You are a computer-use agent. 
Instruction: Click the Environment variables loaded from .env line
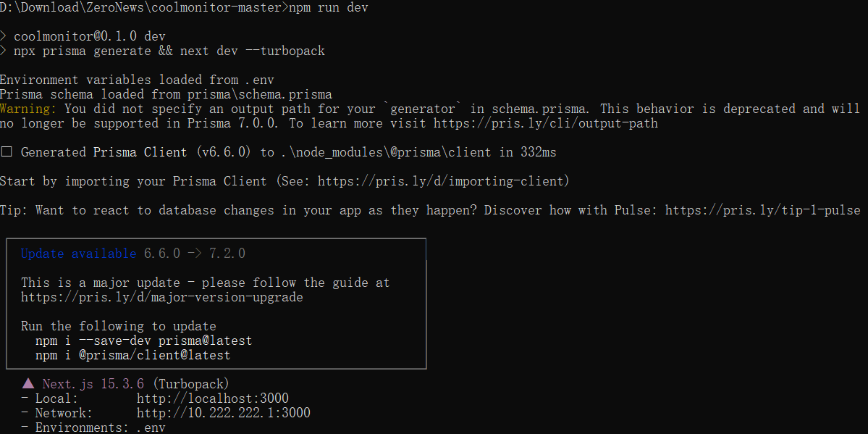click(136, 80)
